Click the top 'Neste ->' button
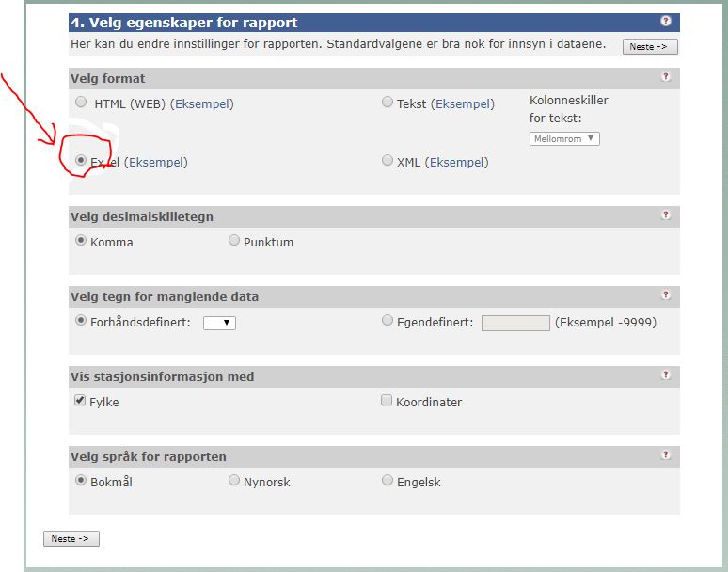The width and height of the screenshot is (728, 572). (x=650, y=46)
